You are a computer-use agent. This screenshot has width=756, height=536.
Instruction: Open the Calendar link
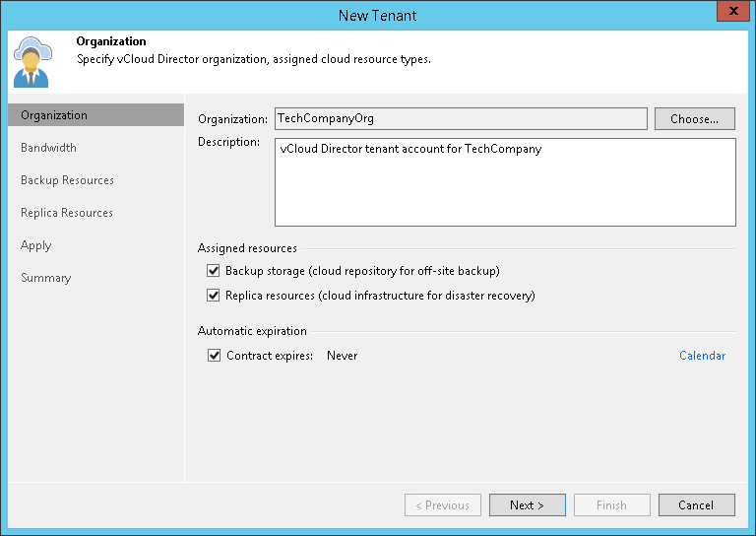coord(702,356)
